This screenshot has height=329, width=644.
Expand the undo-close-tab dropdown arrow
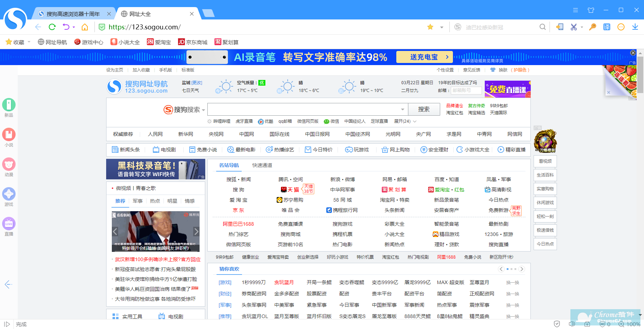click(74, 27)
